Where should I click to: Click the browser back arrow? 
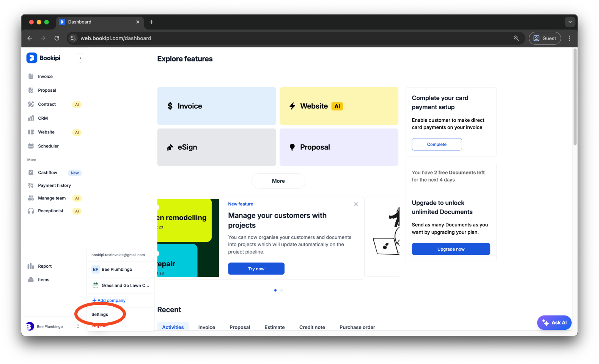(30, 38)
